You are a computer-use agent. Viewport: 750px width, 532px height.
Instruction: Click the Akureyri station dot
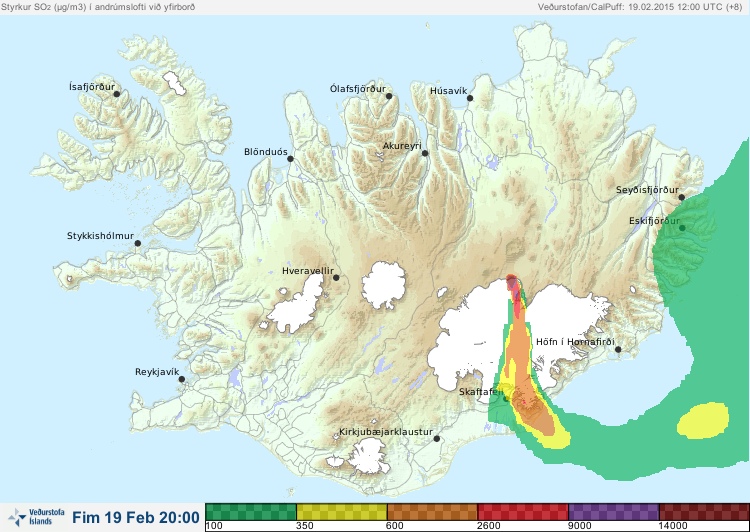(425, 153)
